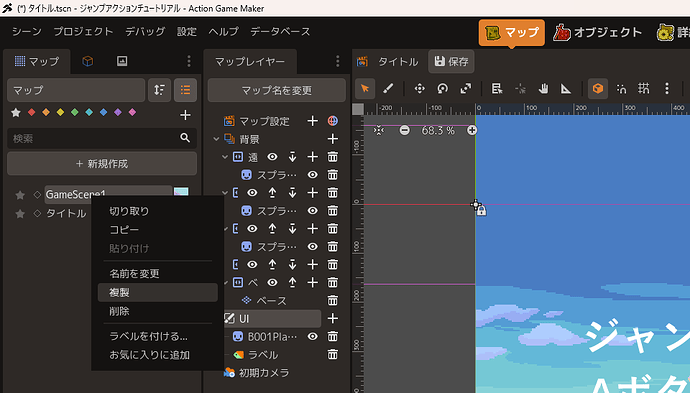Zoom out with the minus button
Screen dimensions: 690x393
404,130
